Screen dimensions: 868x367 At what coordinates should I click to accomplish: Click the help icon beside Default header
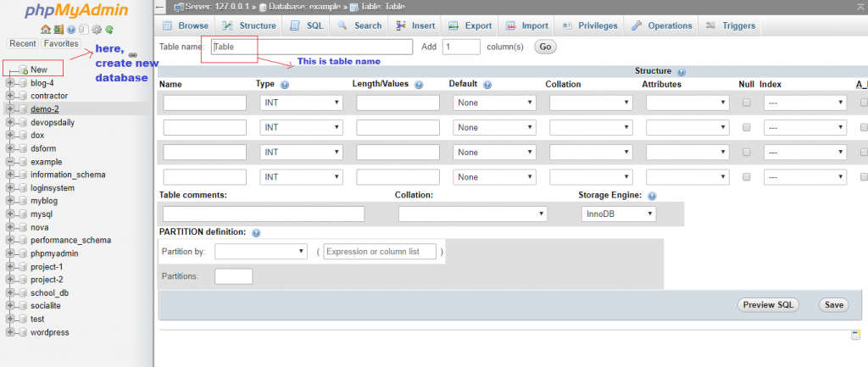pos(487,85)
